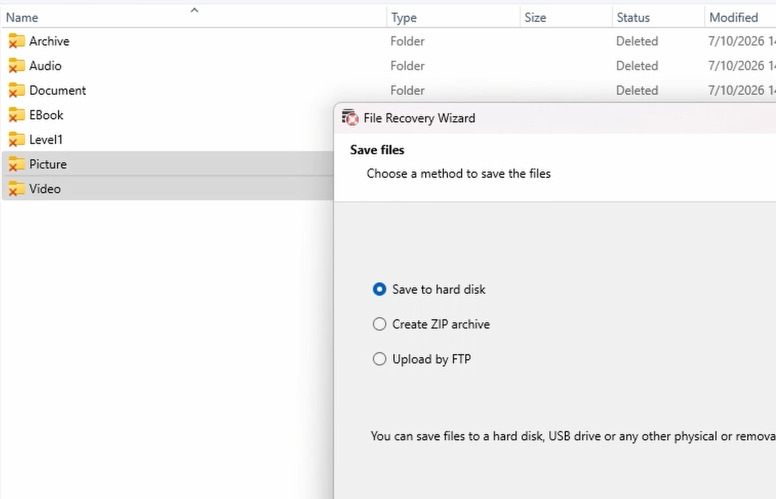Screen dimensions: 776x499
Task: Select the Picture folder name
Action: (x=48, y=164)
